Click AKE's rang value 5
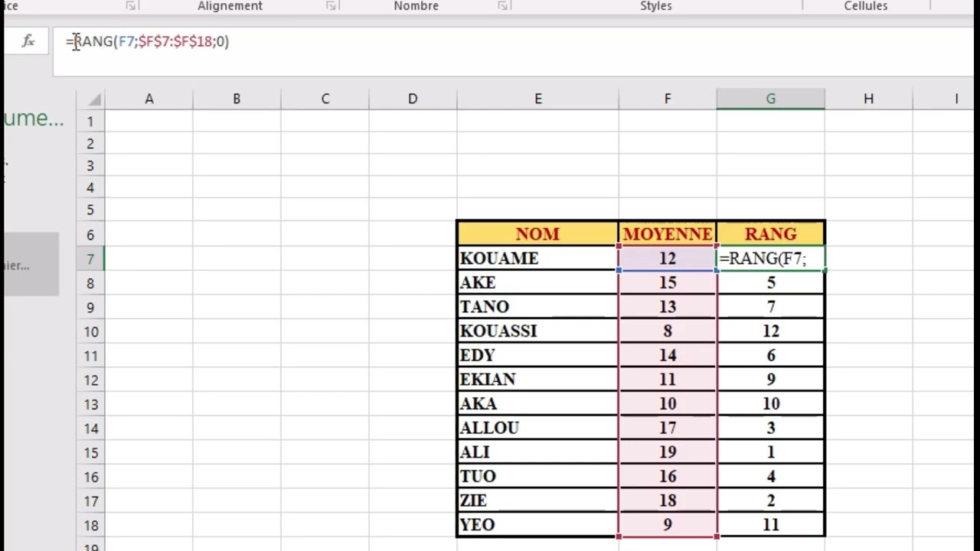This screenshot has height=551, width=980. point(771,283)
